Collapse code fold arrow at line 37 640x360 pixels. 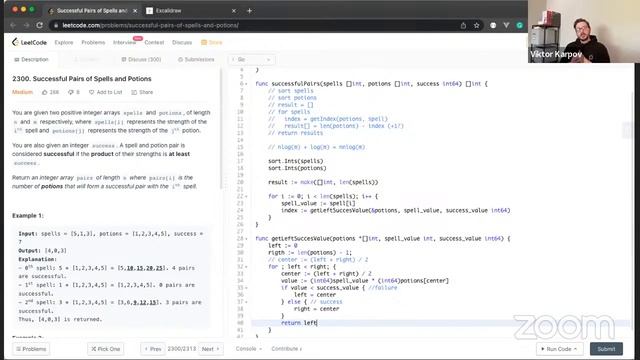pyautogui.click(x=246, y=302)
